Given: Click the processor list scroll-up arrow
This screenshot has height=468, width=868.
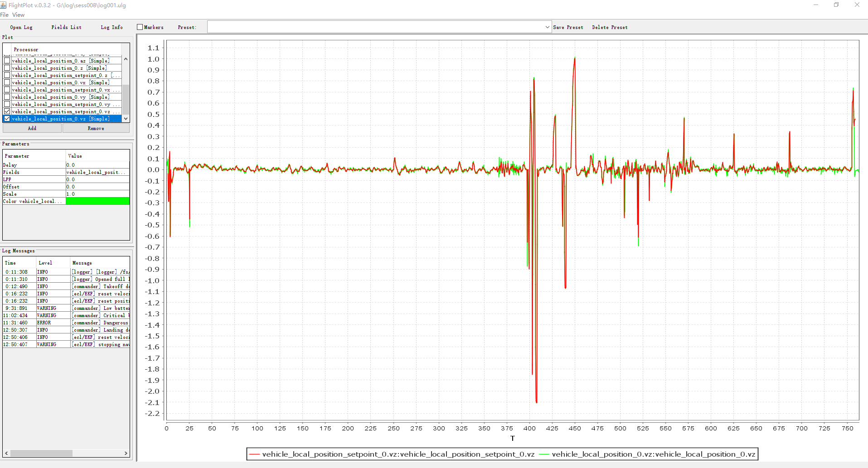Looking at the screenshot, I should [126, 59].
